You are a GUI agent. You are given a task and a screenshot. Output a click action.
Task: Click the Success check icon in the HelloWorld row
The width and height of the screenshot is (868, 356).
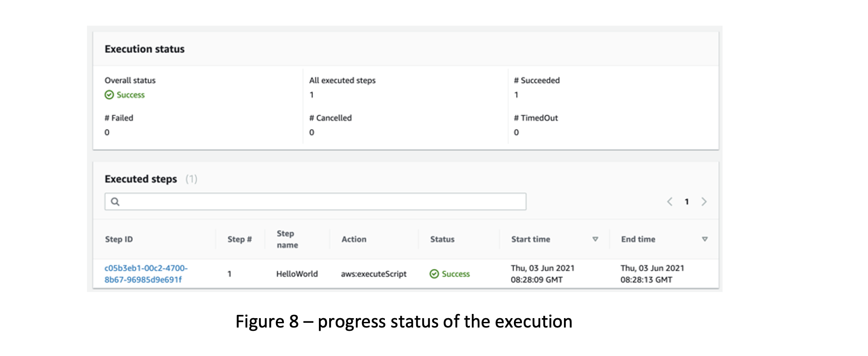[x=434, y=274]
